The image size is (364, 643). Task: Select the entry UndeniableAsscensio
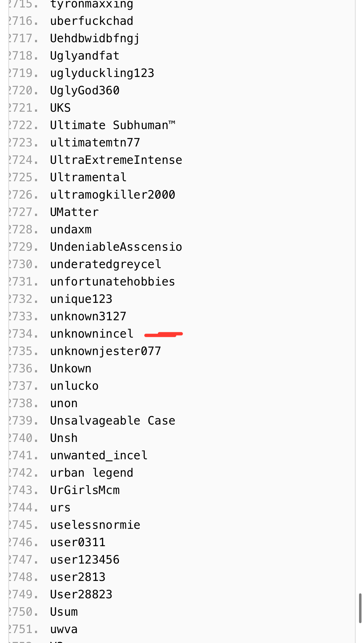coord(116,247)
